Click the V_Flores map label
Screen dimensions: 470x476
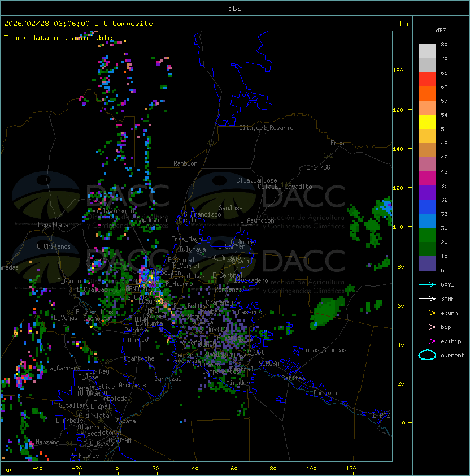[85, 456]
